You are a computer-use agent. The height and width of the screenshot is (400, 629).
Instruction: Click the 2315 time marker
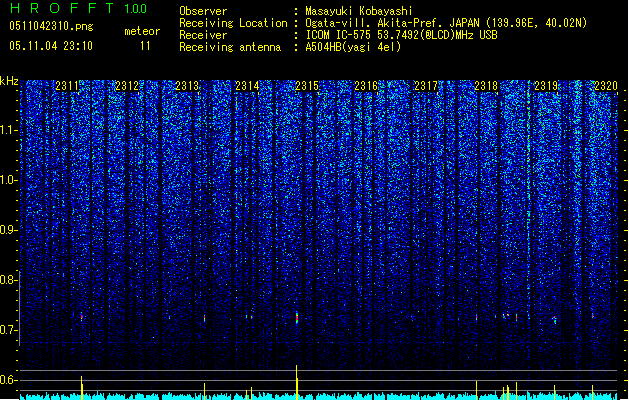(306, 86)
